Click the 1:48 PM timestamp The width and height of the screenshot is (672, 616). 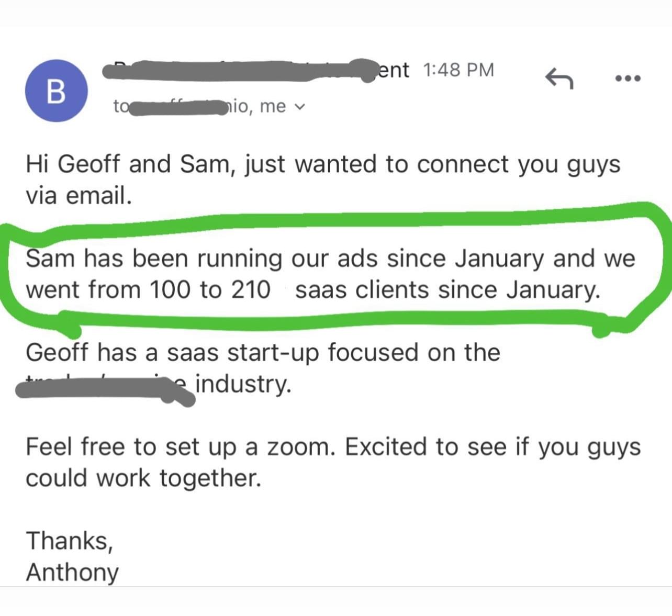tap(458, 70)
